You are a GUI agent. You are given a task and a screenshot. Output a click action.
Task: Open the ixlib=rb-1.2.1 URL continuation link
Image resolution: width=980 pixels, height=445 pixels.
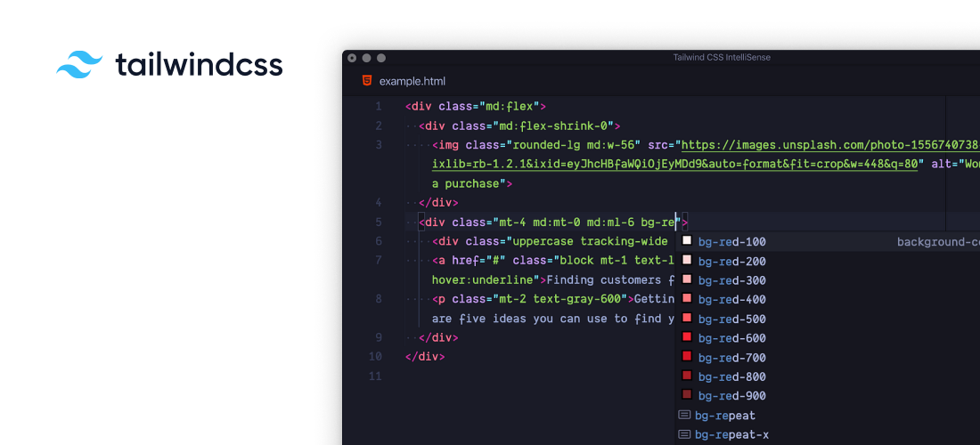(x=675, y=164)
